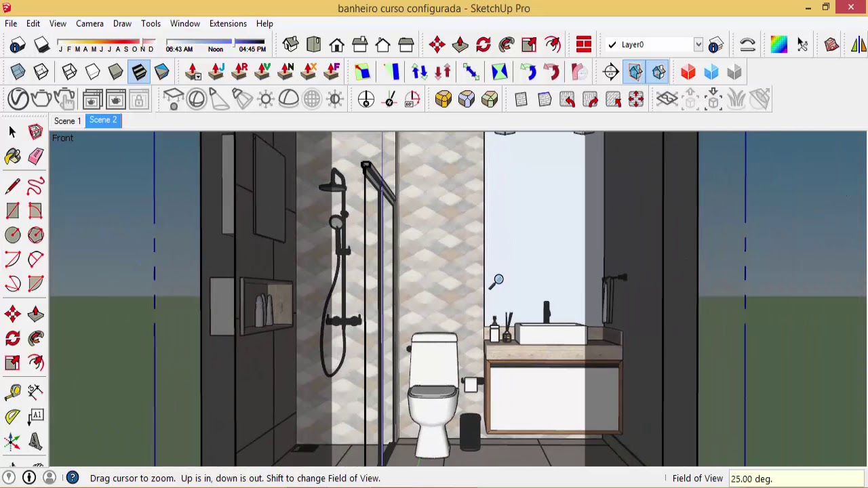Open the Tools menu
Screen dimensions: 868x488
(151, 23)
